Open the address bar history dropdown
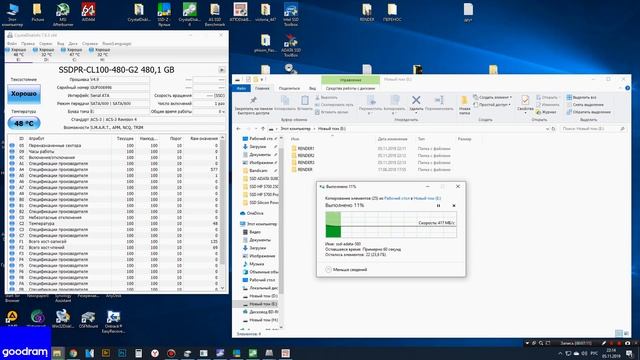Viewport: 640px width, 360px height. click(x=547, y=129)
